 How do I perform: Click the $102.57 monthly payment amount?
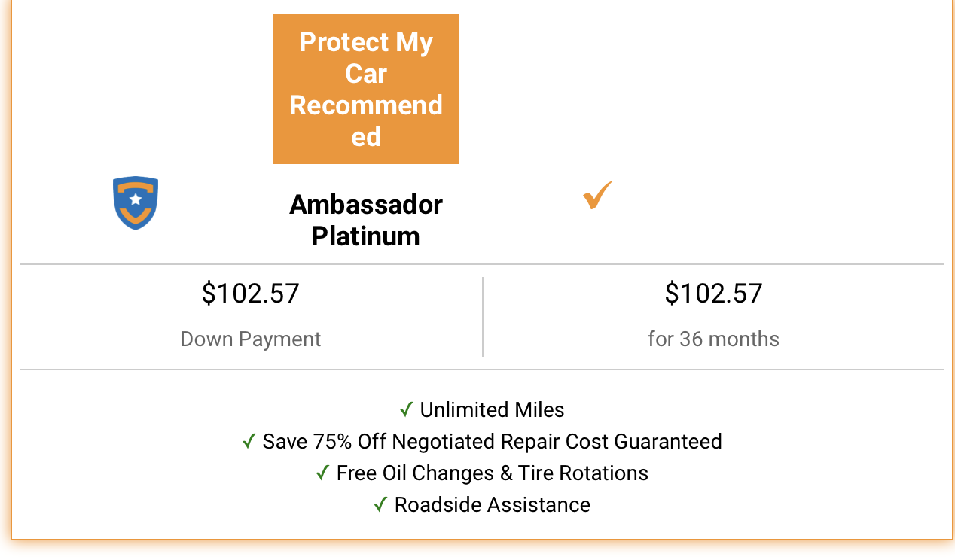713,293
